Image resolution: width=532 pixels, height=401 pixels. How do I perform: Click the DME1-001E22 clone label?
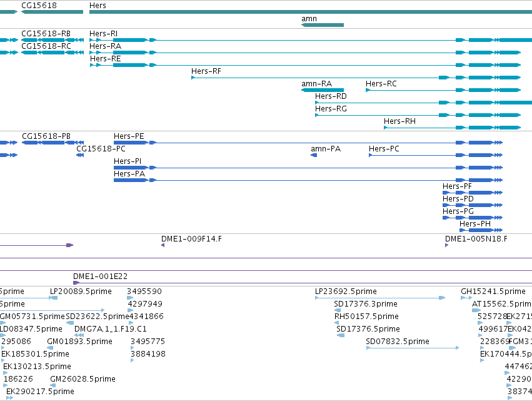click(101, 277)
